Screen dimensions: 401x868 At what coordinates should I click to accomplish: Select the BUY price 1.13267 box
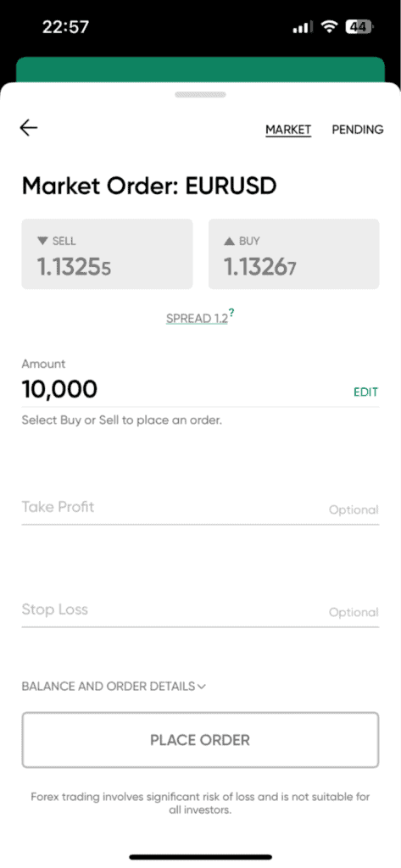click(x=293, y=254)
